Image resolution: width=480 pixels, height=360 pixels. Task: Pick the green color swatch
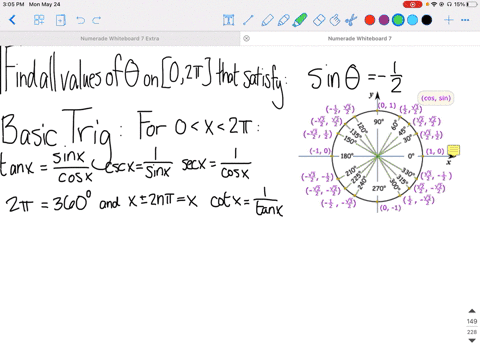click(x=398, y=20)
